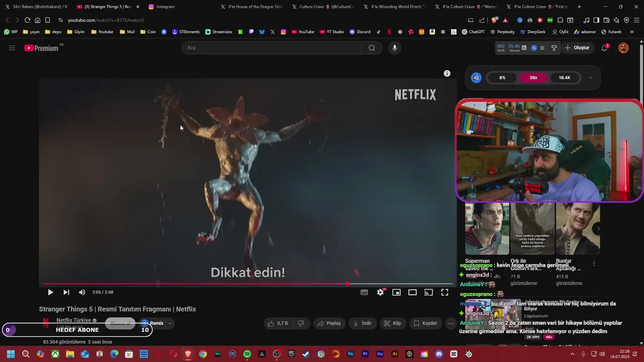Cast video to a TV
644x362 pixels.
point(429,292)
